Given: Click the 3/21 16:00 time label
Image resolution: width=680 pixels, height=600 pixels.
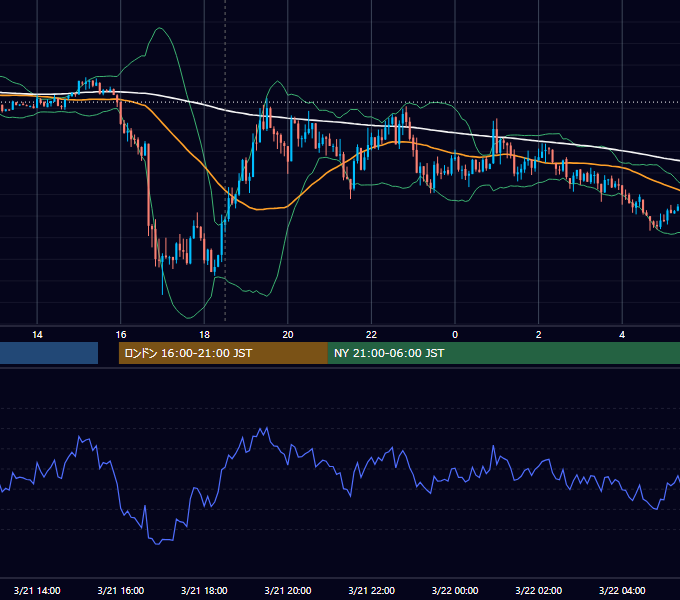Looking at the screenshot, I should click(121, 590).
